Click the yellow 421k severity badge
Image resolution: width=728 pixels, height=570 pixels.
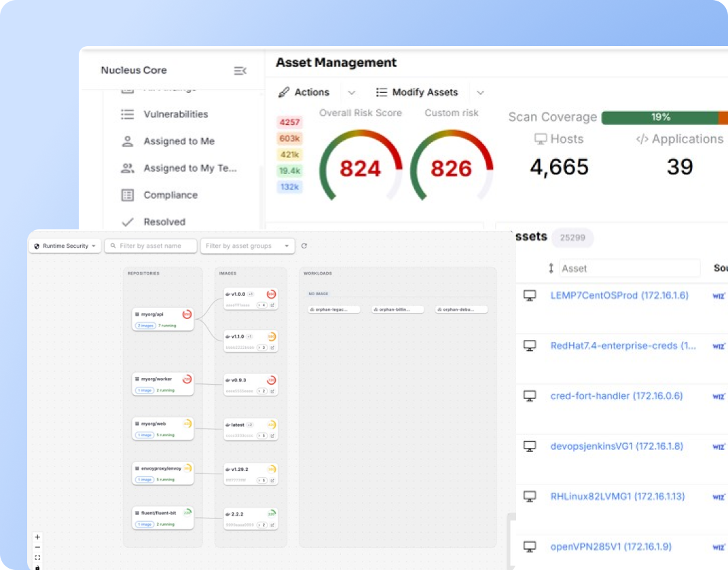290,155
